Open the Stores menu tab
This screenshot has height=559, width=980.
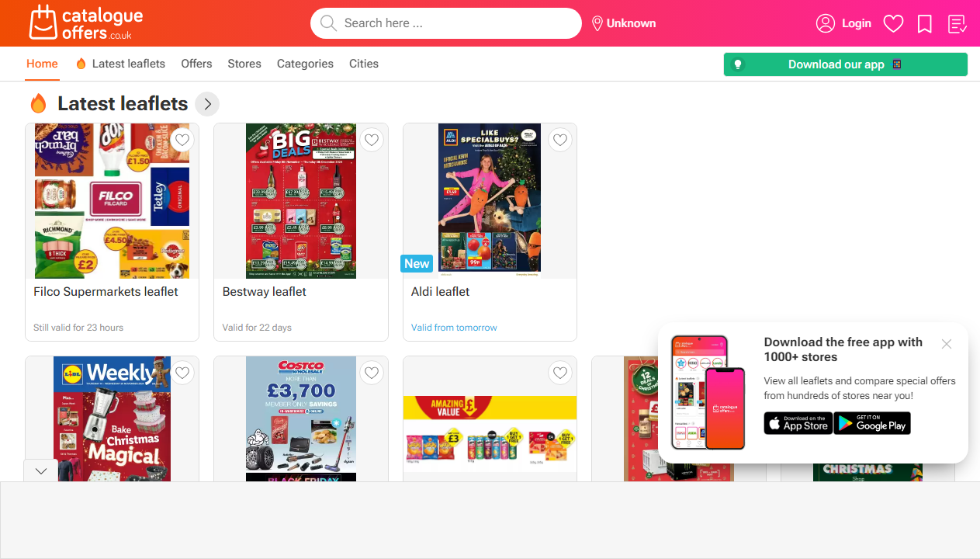pos(244,64)
